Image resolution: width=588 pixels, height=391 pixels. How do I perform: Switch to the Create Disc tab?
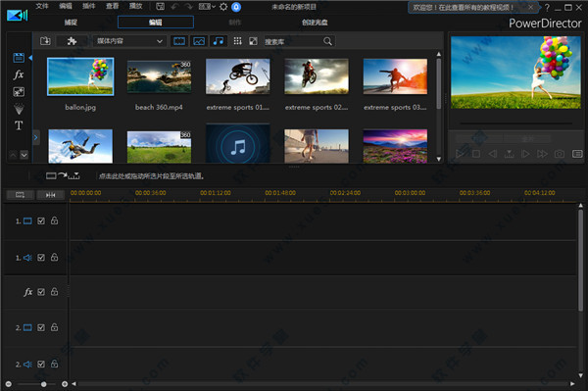tap(315, 23)
